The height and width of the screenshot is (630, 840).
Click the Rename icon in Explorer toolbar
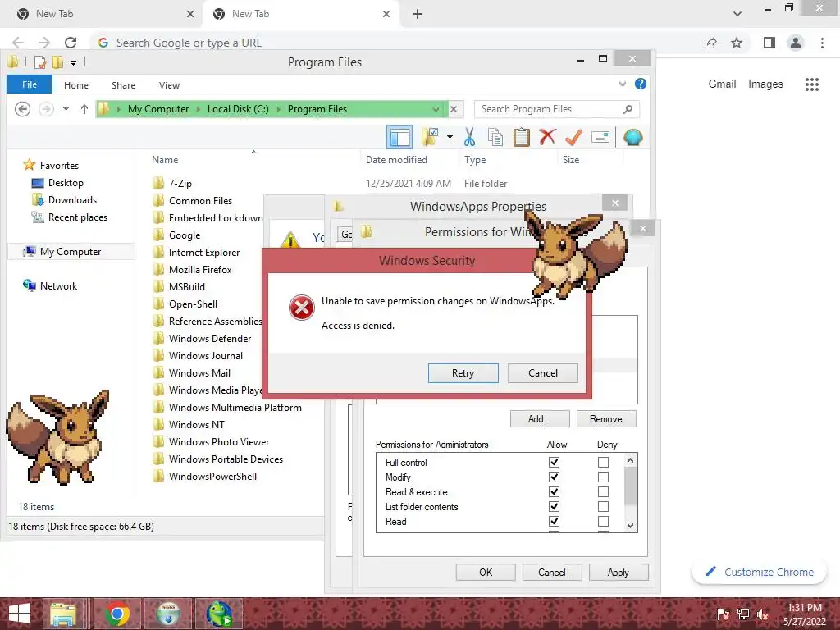pyautogui.click(x=600, y=137)
